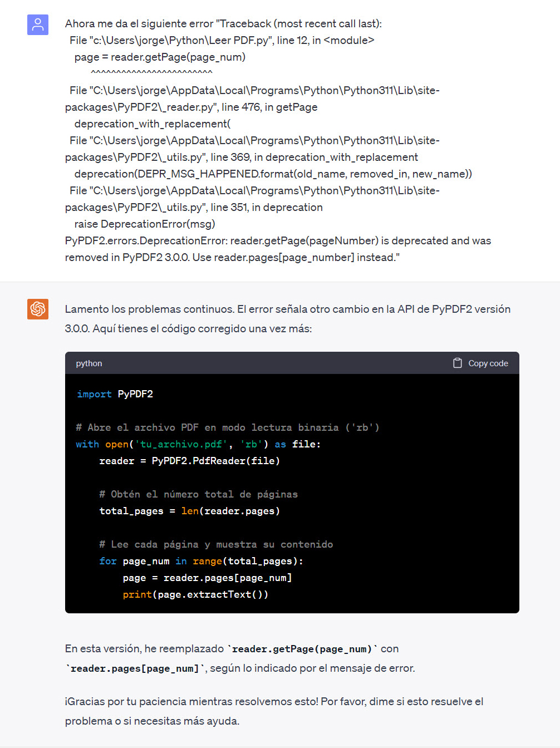The height and width of the screenshot is (748, 560).
Task: Click the len(reader.pages) expression
Action: [230, 511]
